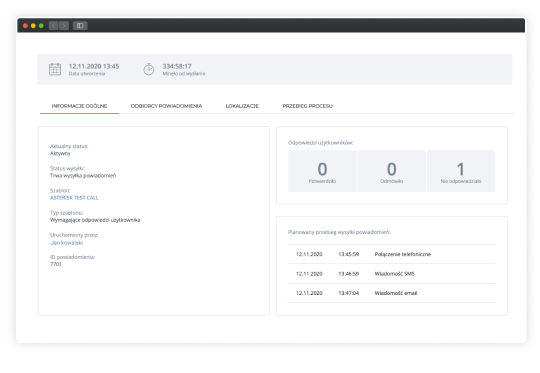
Task: Select the Wiadomość email schedule row
Action: pyautogui.click(x=392, y=293)
